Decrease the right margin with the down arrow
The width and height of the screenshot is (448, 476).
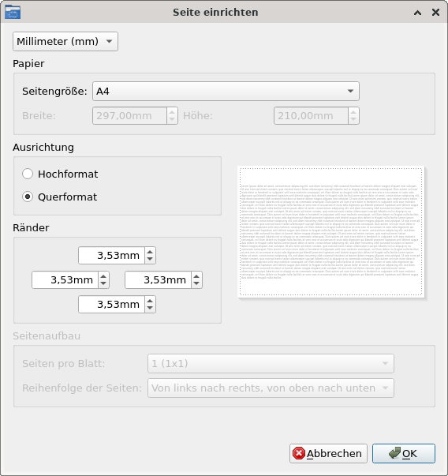196,284
